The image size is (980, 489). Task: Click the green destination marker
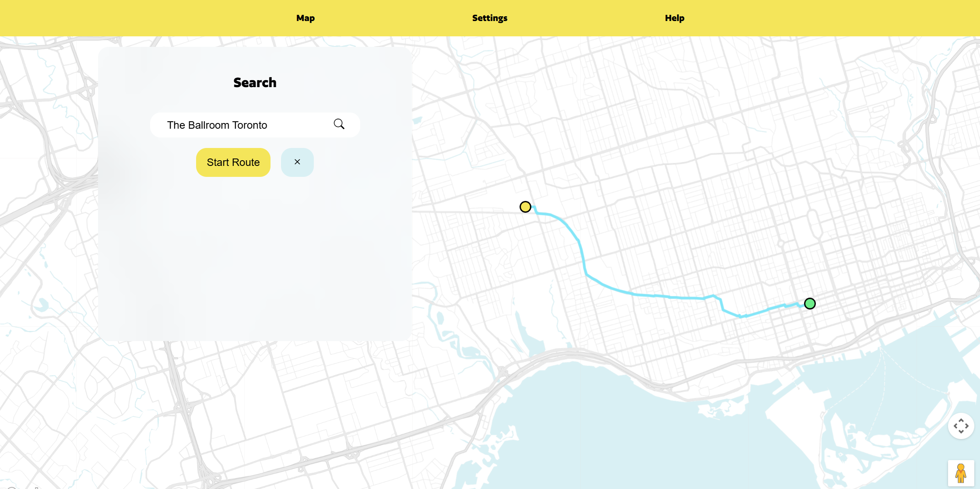click(x=810, y=303)
